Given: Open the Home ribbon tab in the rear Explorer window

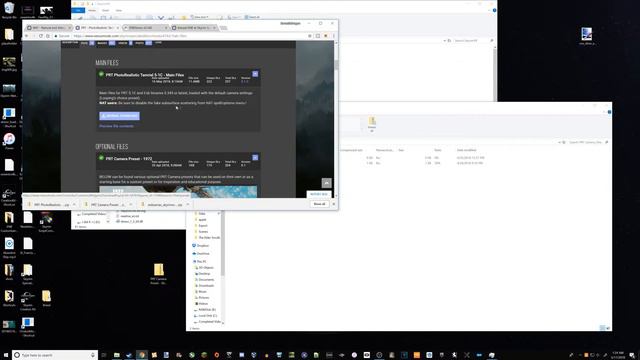Looking at the screenshot, I should [92, 10].
